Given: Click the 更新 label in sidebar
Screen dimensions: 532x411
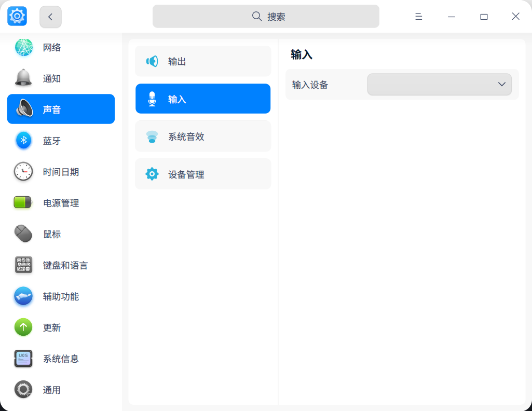Looking at the screenshot, I should click(x=52, y=328).
